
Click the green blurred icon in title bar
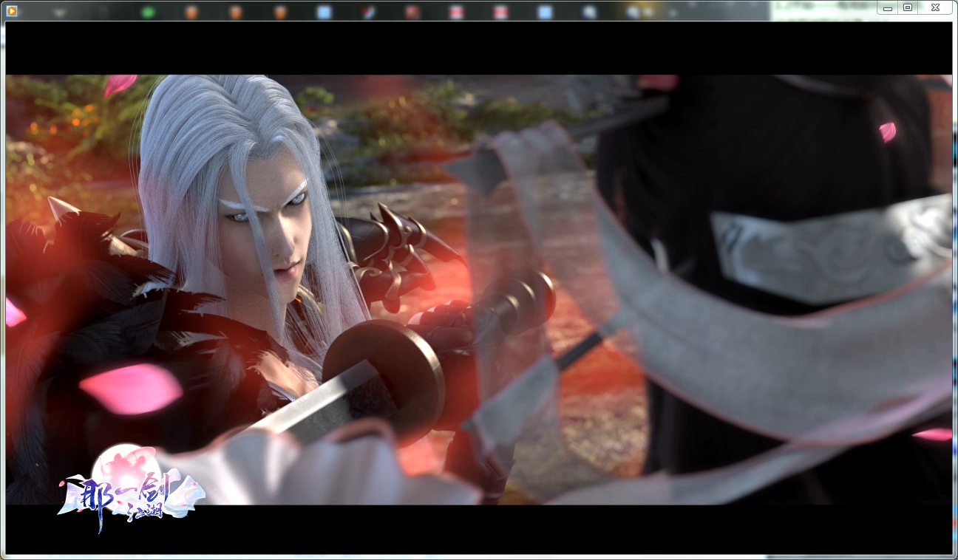pyautogui.click(x=148, y=13)
